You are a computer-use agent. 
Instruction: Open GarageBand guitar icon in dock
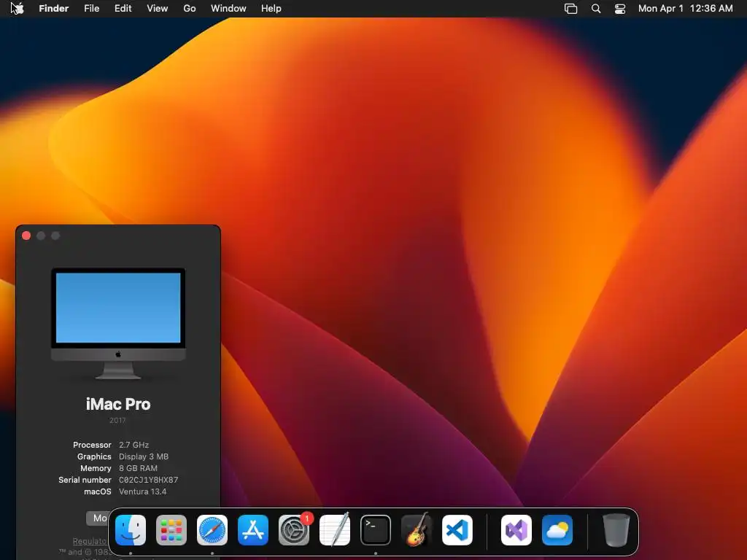[x=417, y=529]
